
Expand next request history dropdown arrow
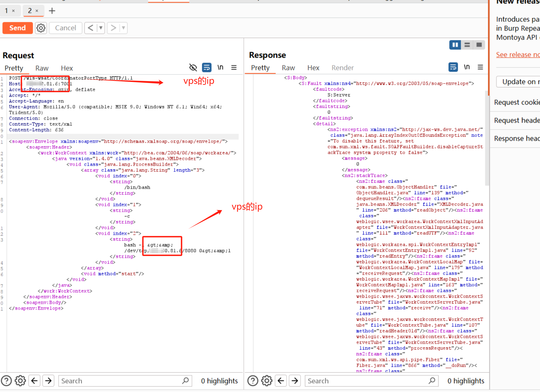123,28
